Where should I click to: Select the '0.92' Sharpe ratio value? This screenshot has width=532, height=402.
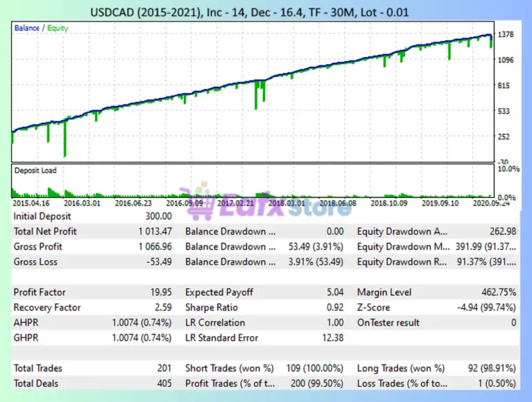pos(335,308)
